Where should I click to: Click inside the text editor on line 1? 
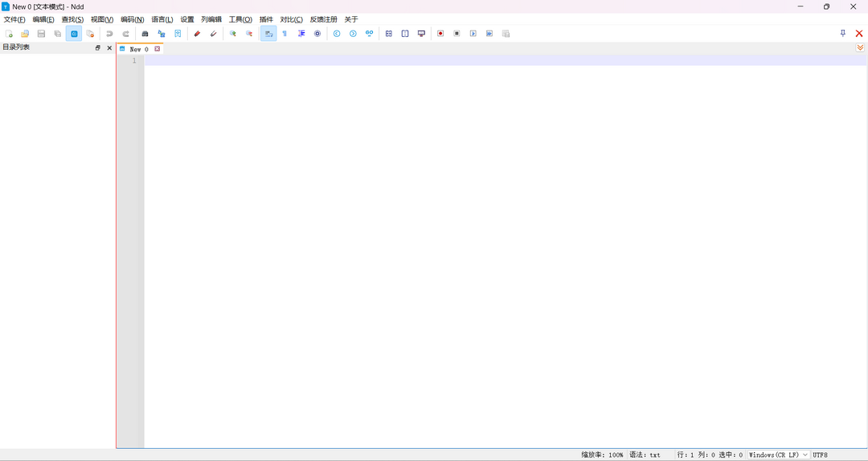[x=482, y=61]
